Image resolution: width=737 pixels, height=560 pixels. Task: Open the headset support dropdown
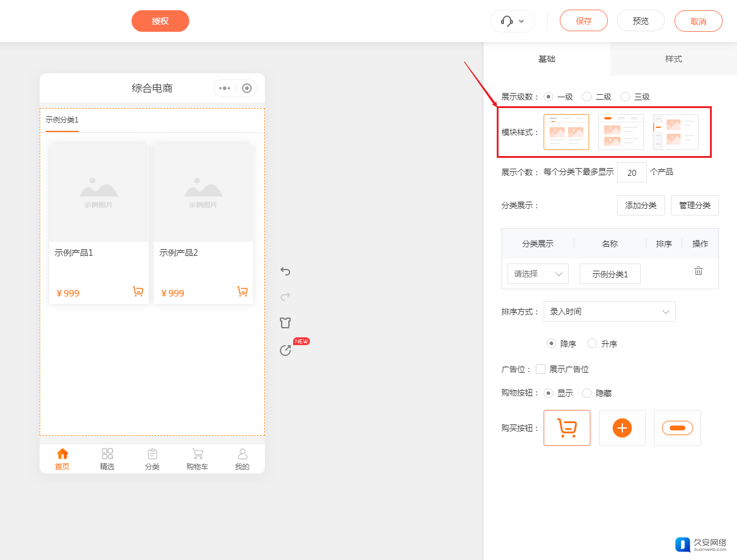point(512,21)
